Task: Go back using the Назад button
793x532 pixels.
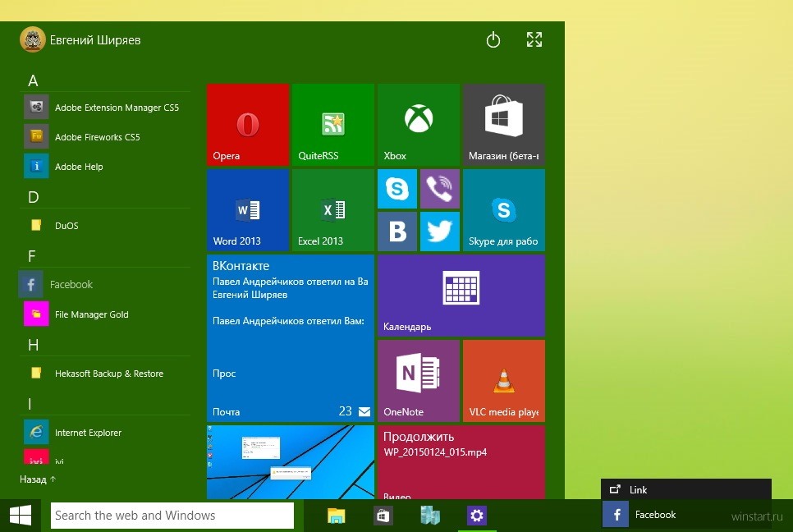Action: 38,479
